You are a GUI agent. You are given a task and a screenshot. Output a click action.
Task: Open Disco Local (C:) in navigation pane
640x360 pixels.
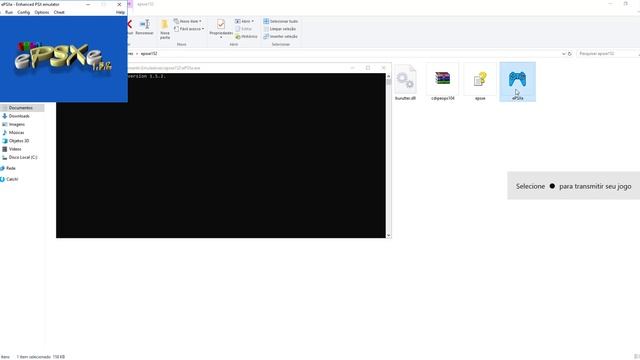[x=22, y=158]
